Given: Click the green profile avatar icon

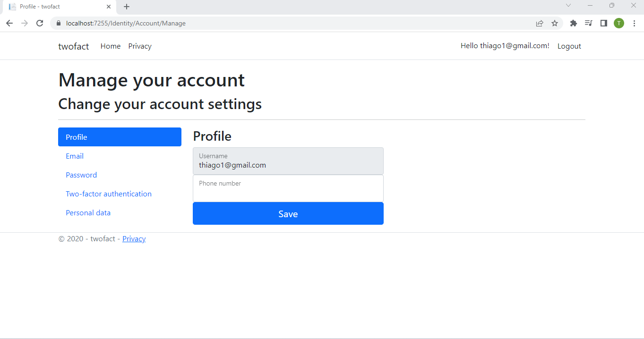Looking at the screenshot, I should click(x=618, y=23).
